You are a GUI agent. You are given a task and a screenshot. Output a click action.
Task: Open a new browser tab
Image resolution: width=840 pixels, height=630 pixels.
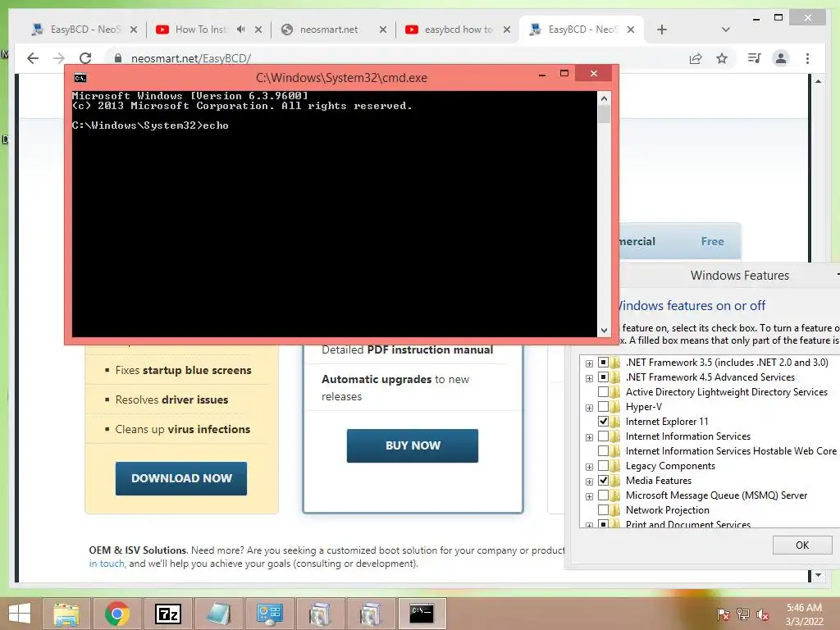coord(662,30)
